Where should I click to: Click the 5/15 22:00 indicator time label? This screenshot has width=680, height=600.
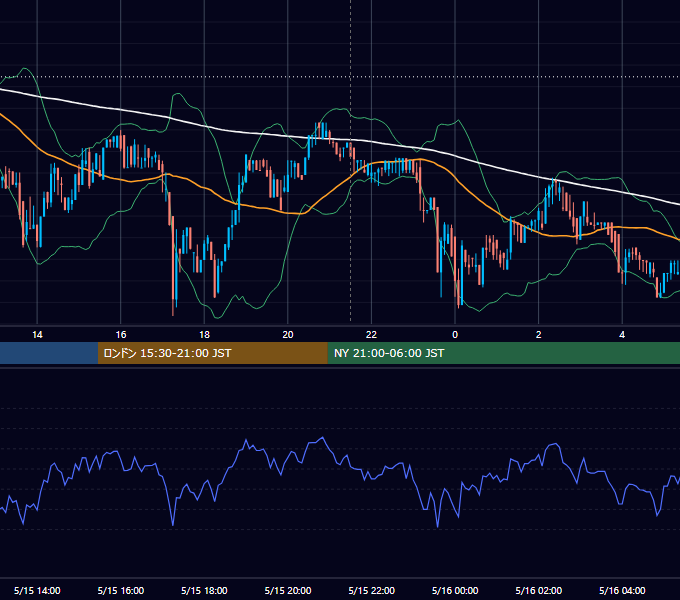pos(372,590)
